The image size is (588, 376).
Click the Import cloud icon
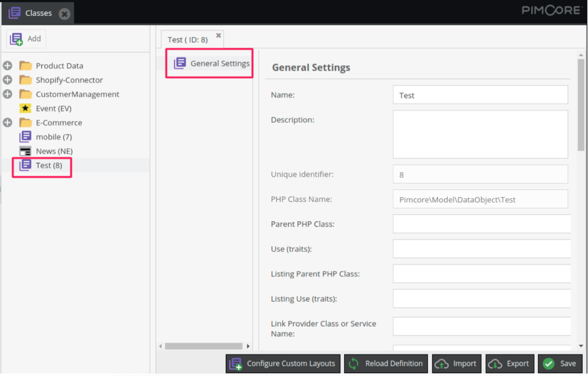[x=441, y=364]
